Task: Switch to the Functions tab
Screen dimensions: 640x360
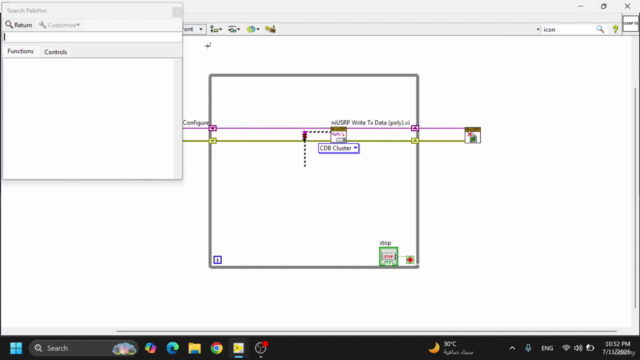Action: (20, 51)
